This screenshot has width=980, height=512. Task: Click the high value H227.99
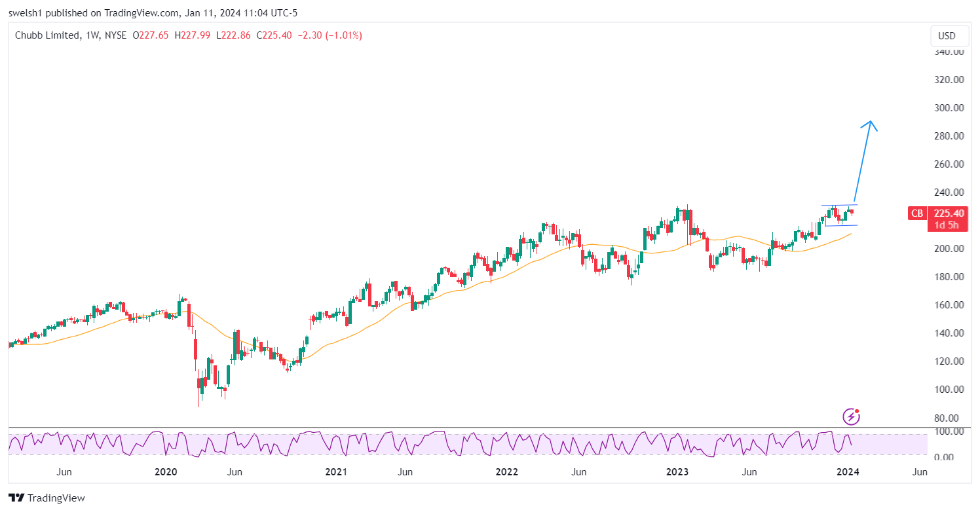191,35
